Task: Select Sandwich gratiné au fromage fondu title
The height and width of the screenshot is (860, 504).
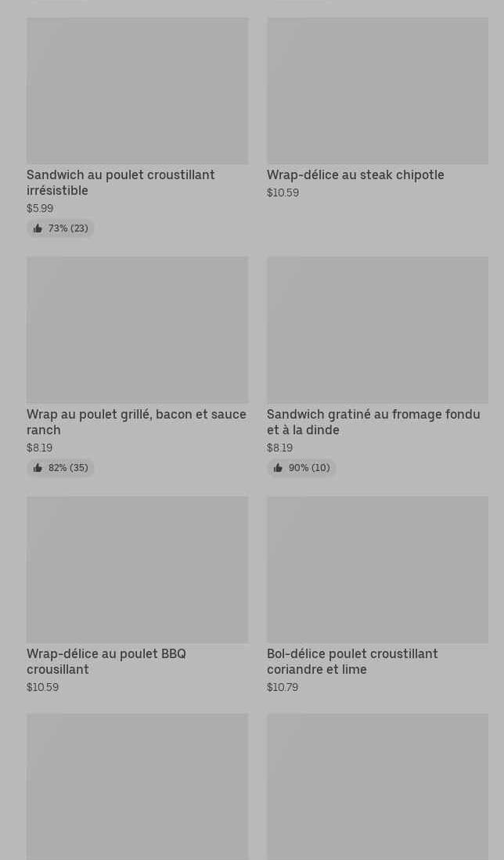Action: (x=373, y=422)
